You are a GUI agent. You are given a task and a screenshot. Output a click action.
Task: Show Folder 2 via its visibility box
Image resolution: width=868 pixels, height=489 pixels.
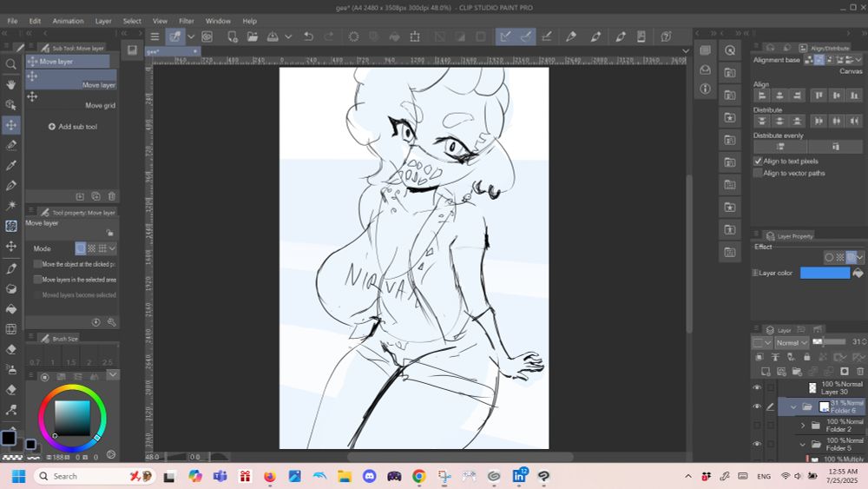pyautogui.click(x=757, y=426)
